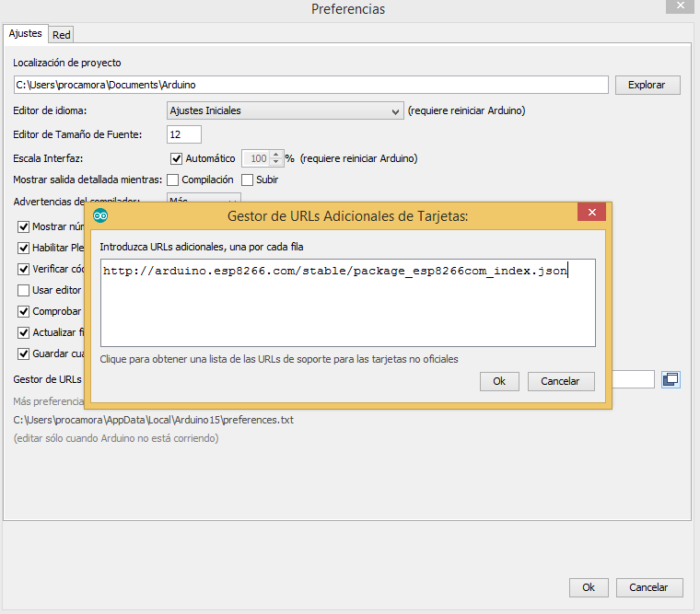Open additional boards URLs editor window icon
This screenshot has width=700, height=614.
671,380
